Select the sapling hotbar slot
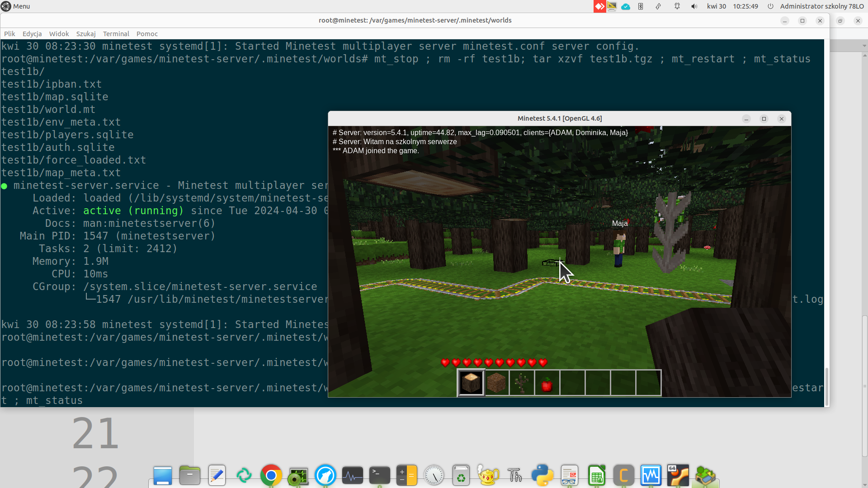Image resolution: width=868 pixels, height=488 pixels. (522, 383)
